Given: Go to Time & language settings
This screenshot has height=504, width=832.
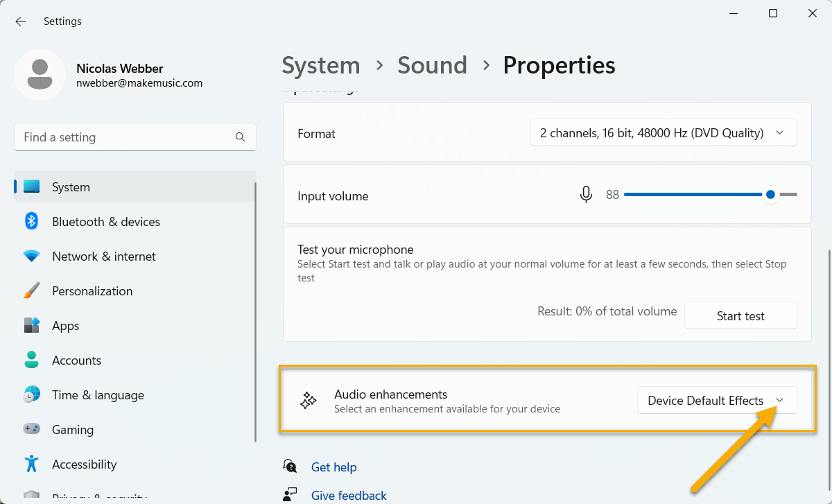Looking at the screenshot, I should point(98,395).
